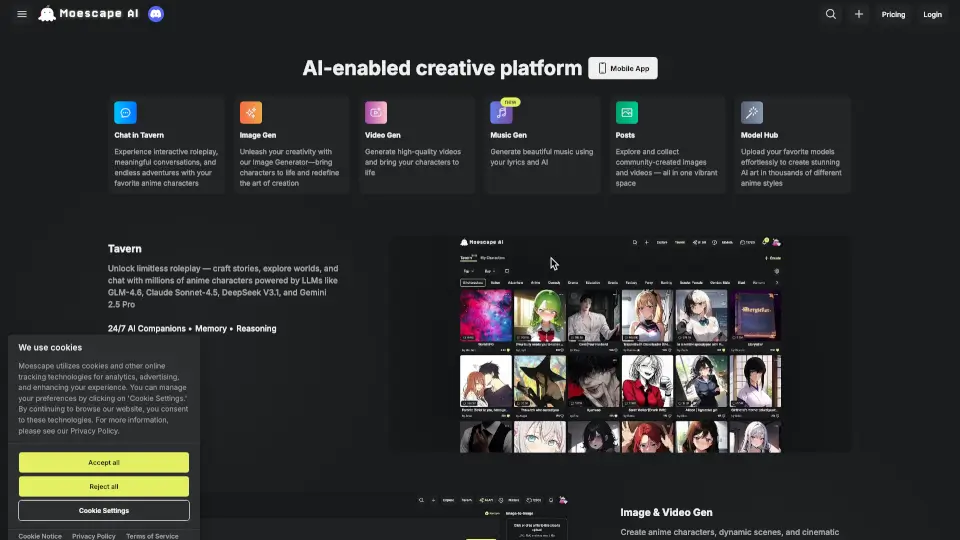Click the search magnifier icon

(x=830, y=15)
